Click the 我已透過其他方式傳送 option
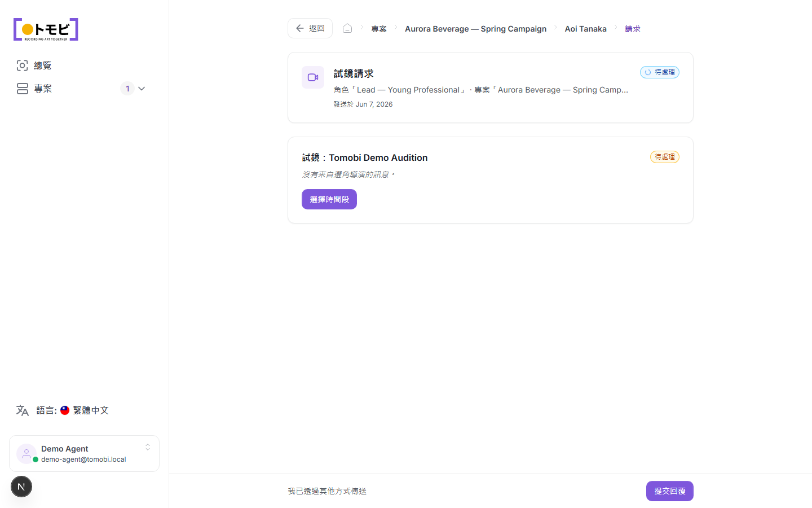This screenshot has height=508, width=812. pyautogui.click(x=327, y=491)
